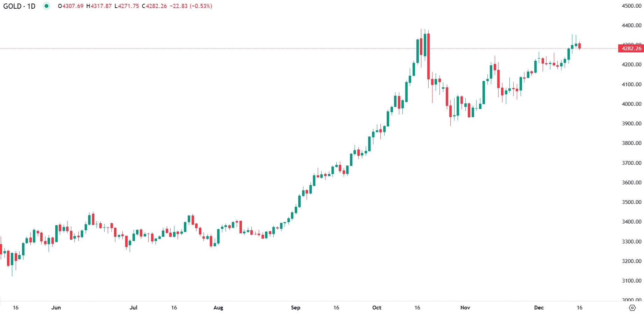Click the (−0.53%) percent change text

pos(201,6)
